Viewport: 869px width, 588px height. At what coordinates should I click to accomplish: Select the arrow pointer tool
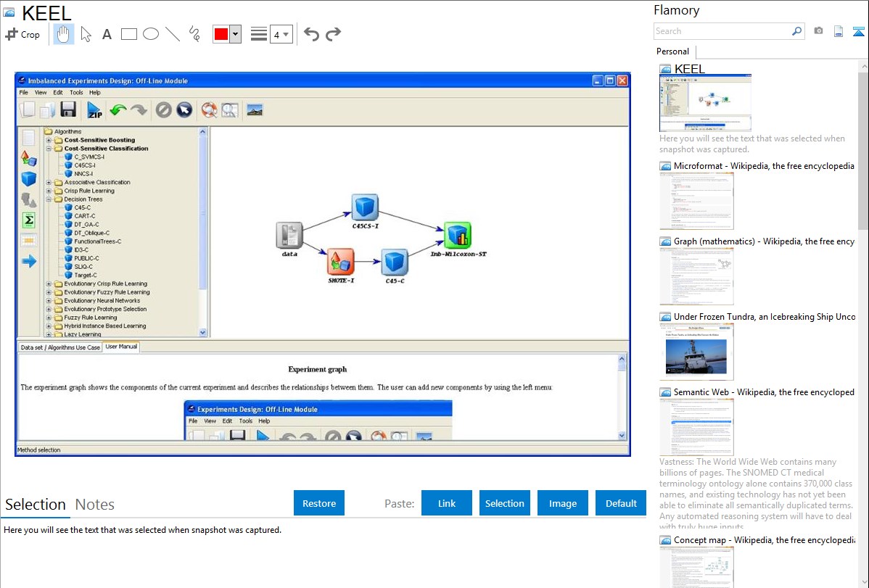(x=86, y=34)
